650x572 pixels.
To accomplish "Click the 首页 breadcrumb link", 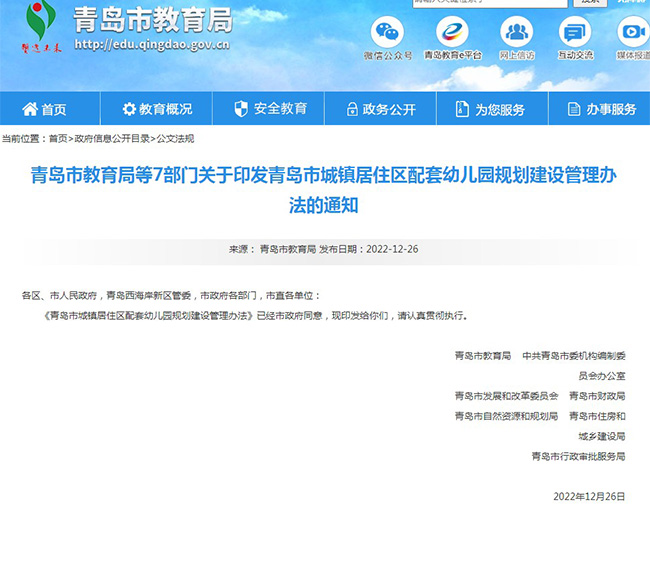I will click(x=58, y=139).
